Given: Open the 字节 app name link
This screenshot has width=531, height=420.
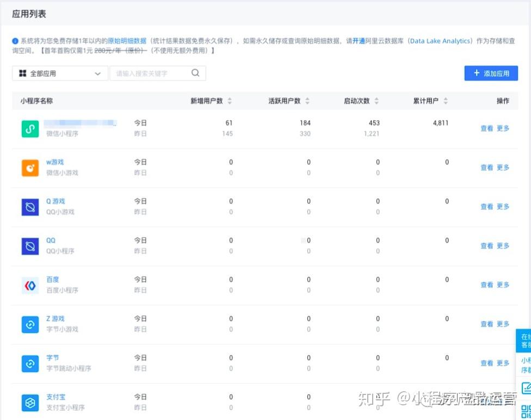Looking at the screenshot, I should 52,357.
